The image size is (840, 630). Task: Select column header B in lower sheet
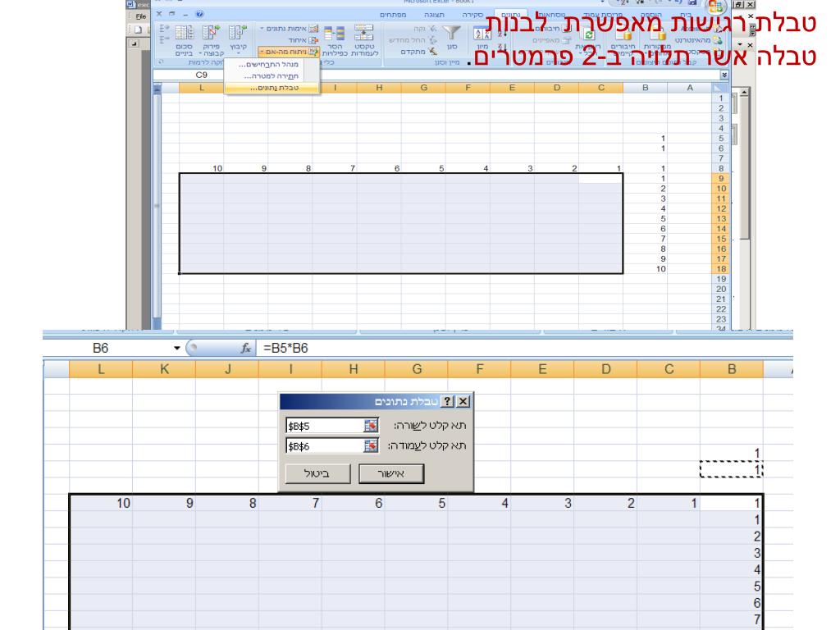click(732, 369)
